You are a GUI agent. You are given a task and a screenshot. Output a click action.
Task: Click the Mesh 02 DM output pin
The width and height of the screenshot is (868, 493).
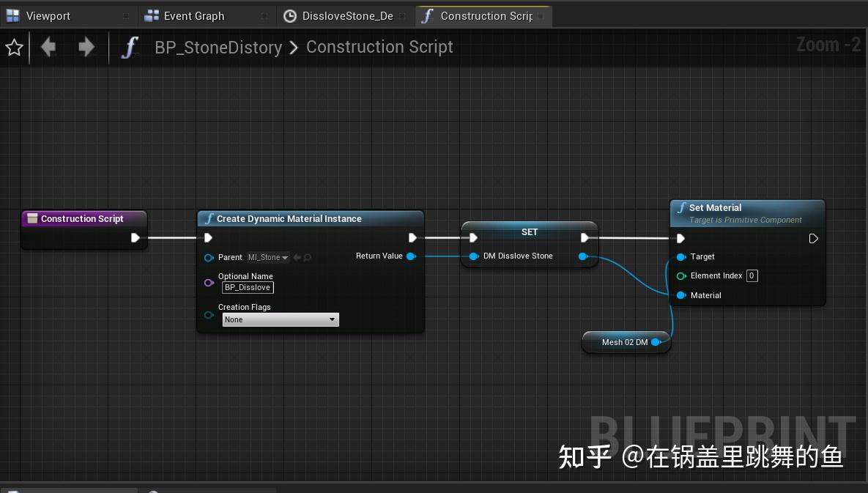(656, 342)
